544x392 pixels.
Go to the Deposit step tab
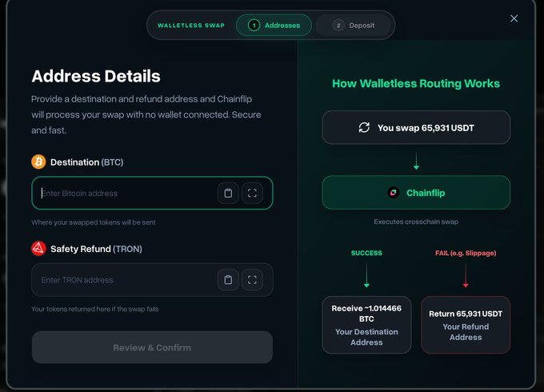pos(353,26)
